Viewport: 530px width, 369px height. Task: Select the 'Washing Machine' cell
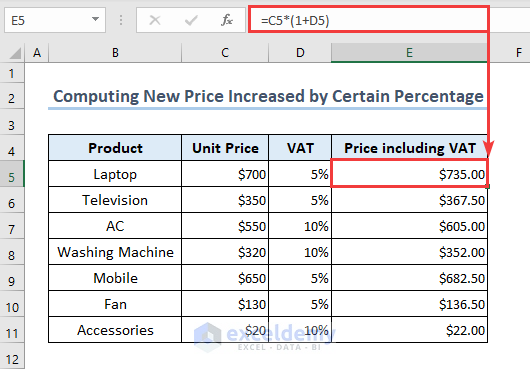pyautogui.click(x=115, y=252)
